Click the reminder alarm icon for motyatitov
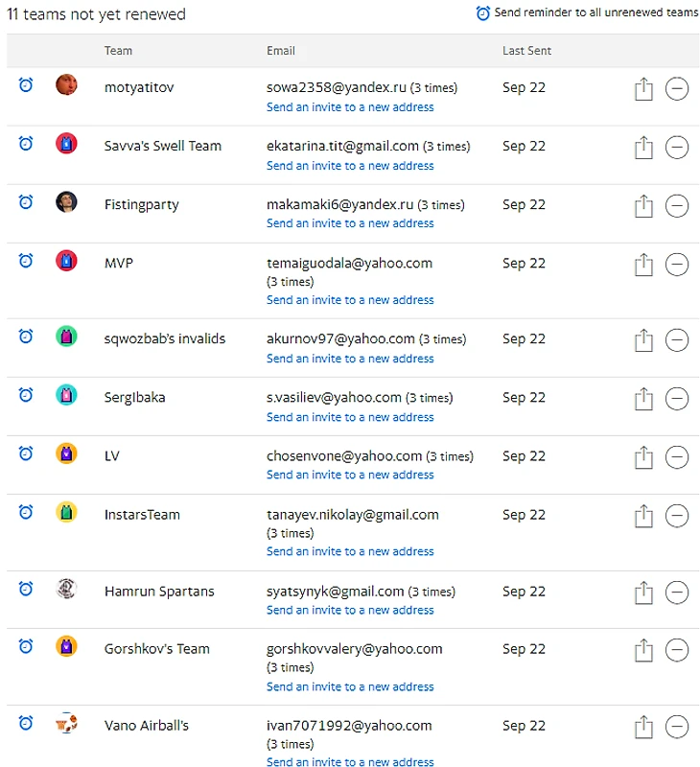Viewport: 700px width, 767px height. pos(26,85)
